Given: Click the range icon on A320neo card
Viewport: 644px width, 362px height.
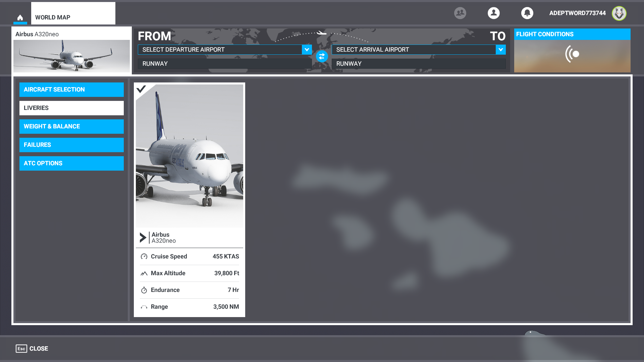Looking at the screenshot, I should pyautogui.click(x=144, y=306).
